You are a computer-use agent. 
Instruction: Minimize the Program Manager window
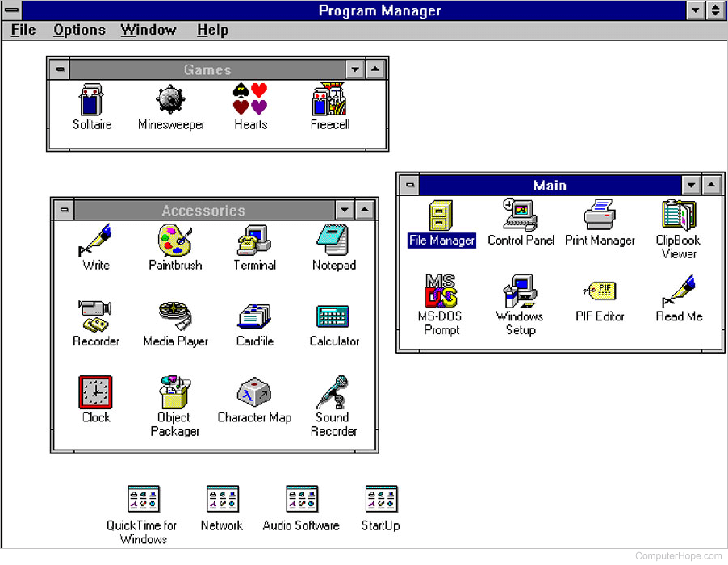click(x=696, y=10)
